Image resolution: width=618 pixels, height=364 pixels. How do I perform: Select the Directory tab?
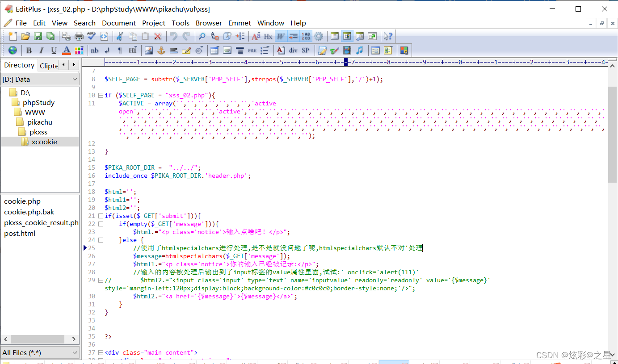coord(19,65)
